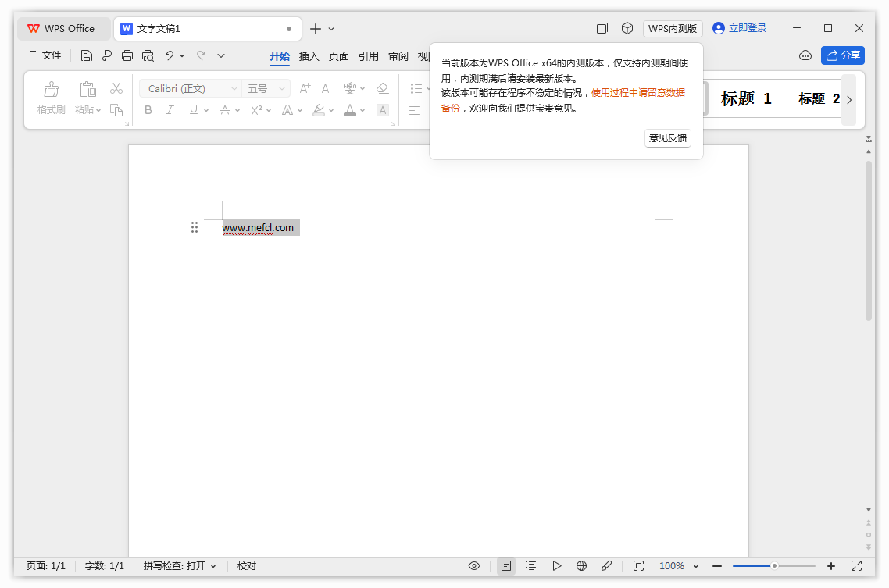Click the fit page icon left of 100%
The image size is (889, 588).
click(638, 566)
